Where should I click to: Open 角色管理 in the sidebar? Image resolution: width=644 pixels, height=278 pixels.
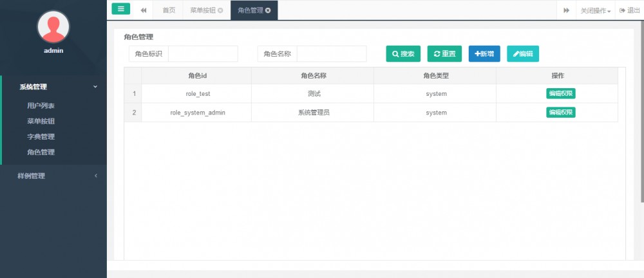(41, 152)
